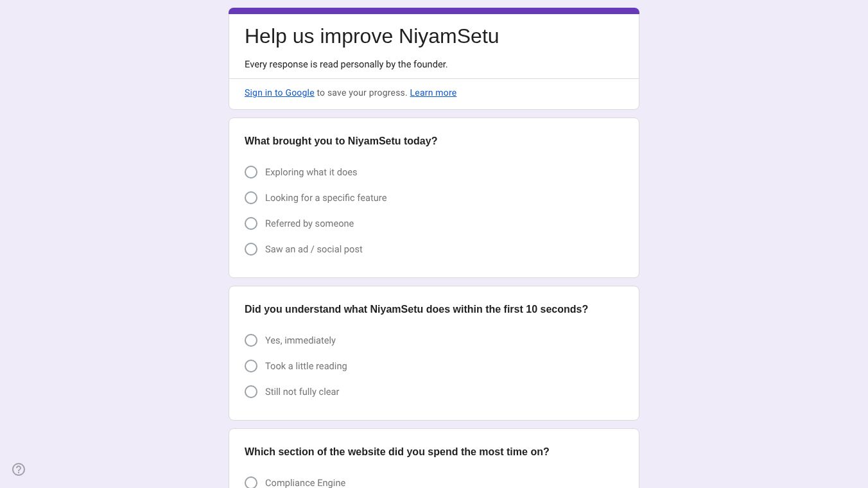
Task: Click the label text 'Exploring what it does'
Action: [x=311, y=172]
